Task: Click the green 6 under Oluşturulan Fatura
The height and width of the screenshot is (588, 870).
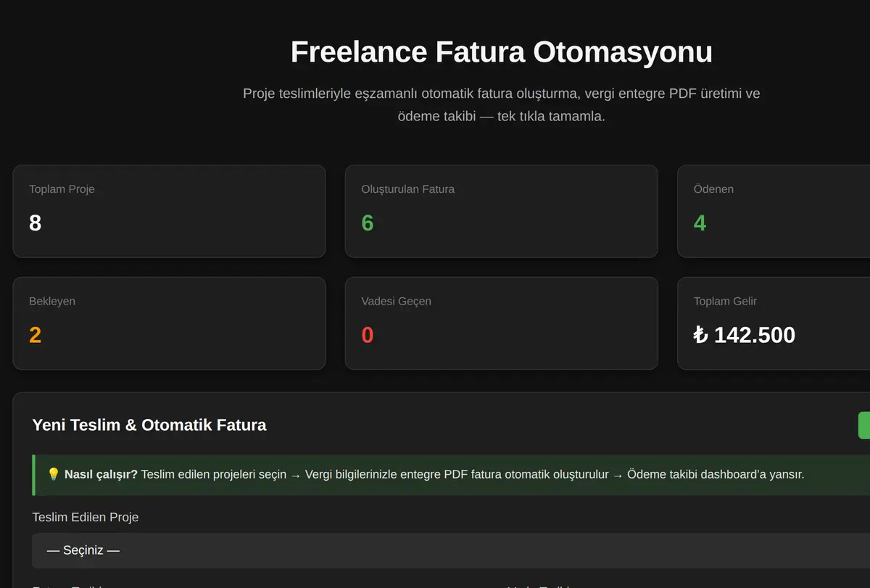Action: click(368, 223)
